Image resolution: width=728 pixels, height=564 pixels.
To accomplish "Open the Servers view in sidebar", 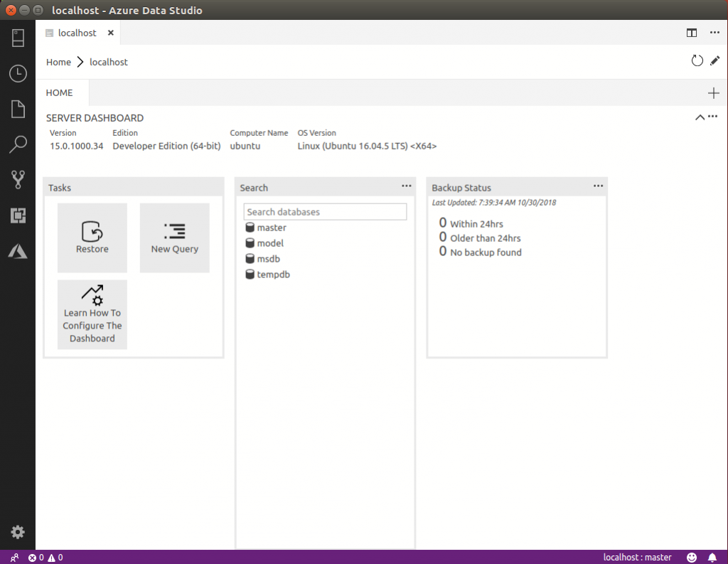I will (x=18, y=38).
